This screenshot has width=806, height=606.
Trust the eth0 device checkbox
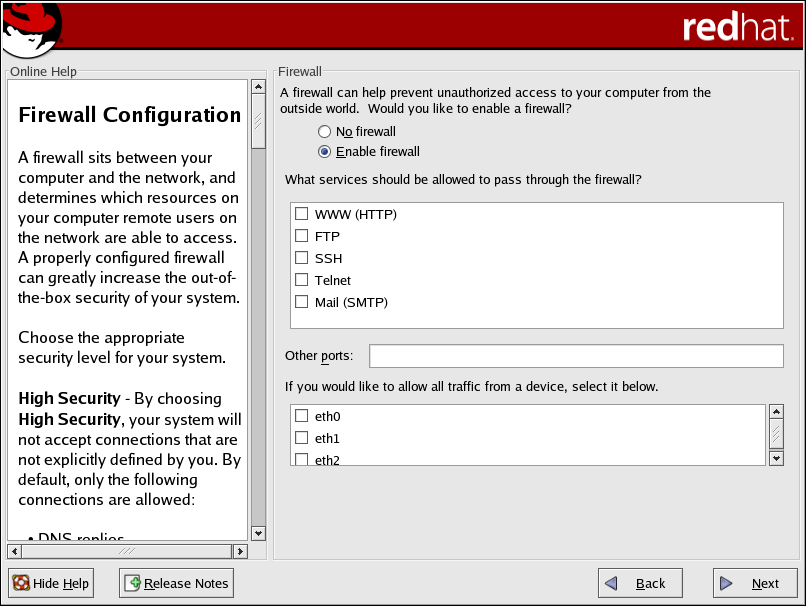(x=301, y=416)
